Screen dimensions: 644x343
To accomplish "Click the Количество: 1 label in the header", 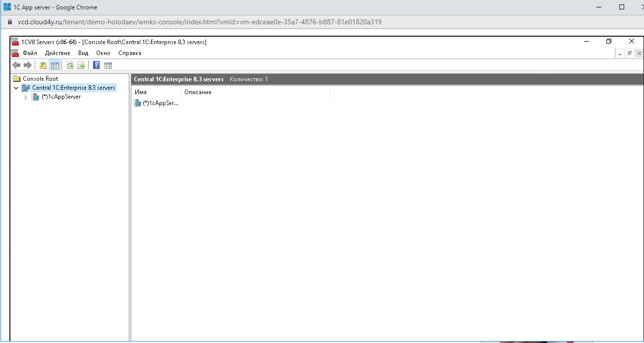I will click(x=249, y=79).
